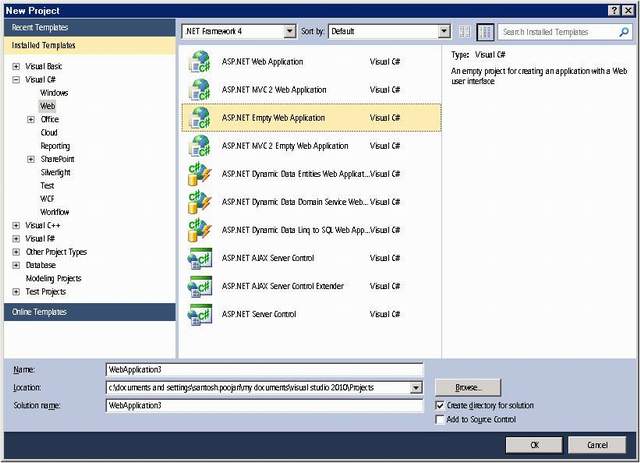Click the ASP.NET MVC 2 Web Application icon
The image size is (640, 463).
(200, 90)
